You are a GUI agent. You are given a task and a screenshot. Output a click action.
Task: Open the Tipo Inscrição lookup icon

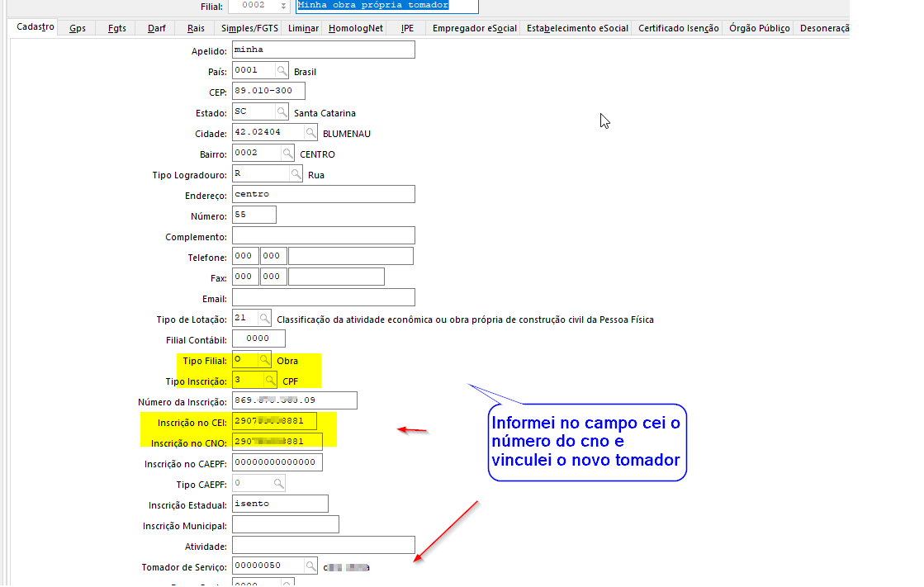[270, 381]
